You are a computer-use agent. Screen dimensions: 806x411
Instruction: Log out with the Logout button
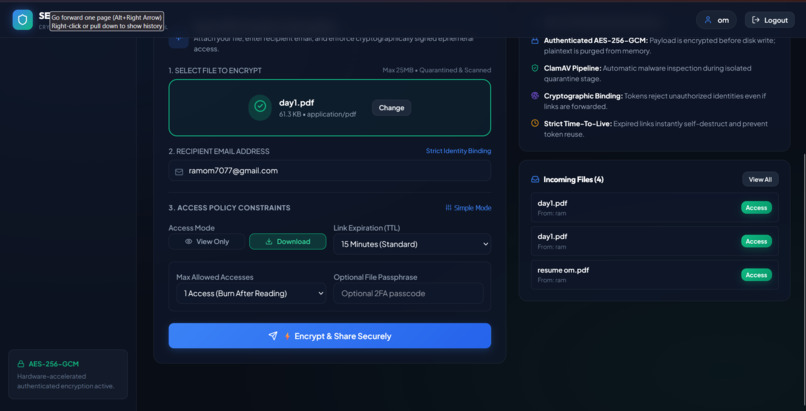[x=770, y=20]
